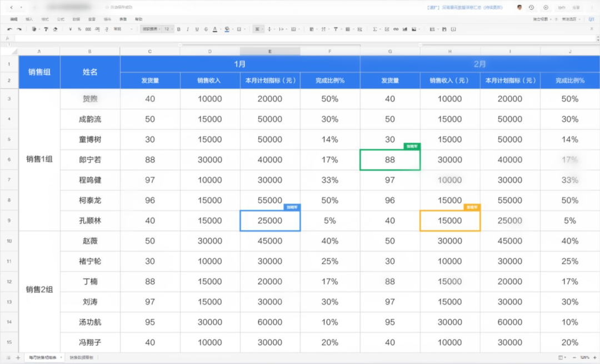Open the horizontal alignment dropdown
The height and width of the screenshot is (364, 600).
click(x=259, y=29)
